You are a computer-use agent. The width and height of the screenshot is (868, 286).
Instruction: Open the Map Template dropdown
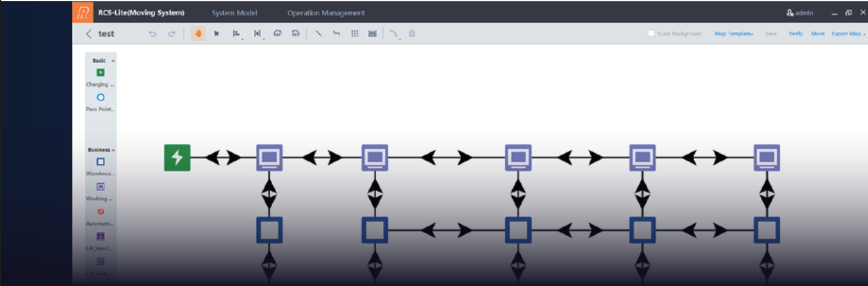(x=734, y=34)
